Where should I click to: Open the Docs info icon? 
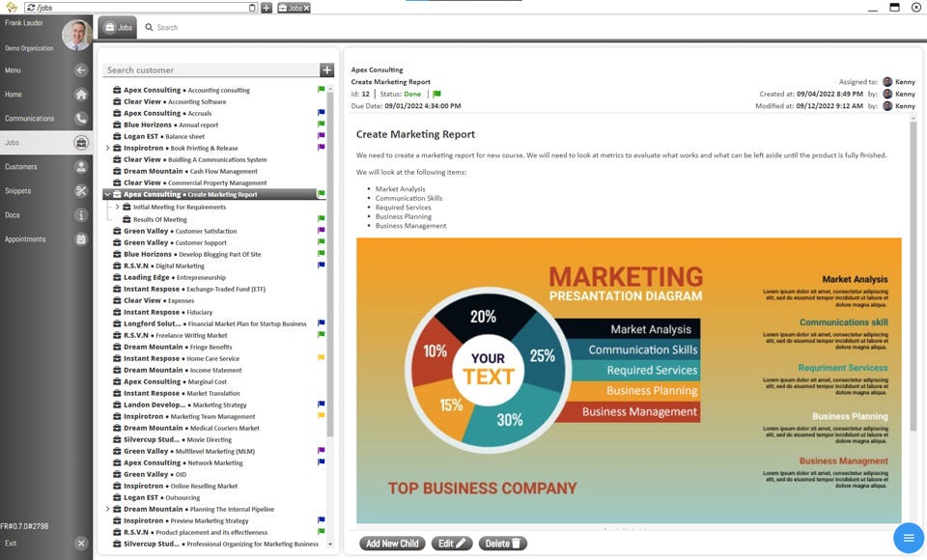click(x=81, y=214)
